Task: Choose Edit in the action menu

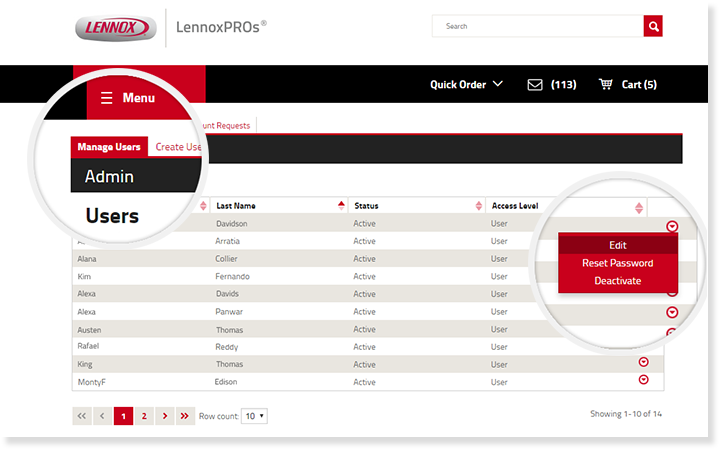Action: pos(618,245)
